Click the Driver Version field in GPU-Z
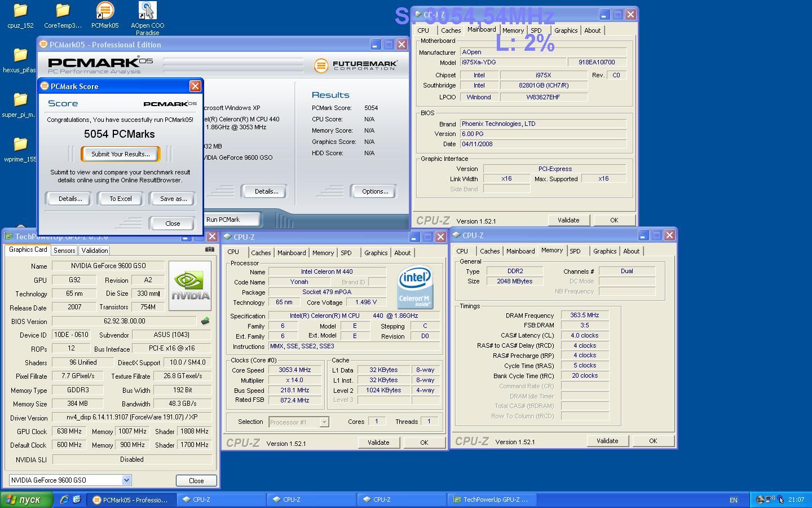Viewport: 812px width, 508px height. (x=132, y=418)
